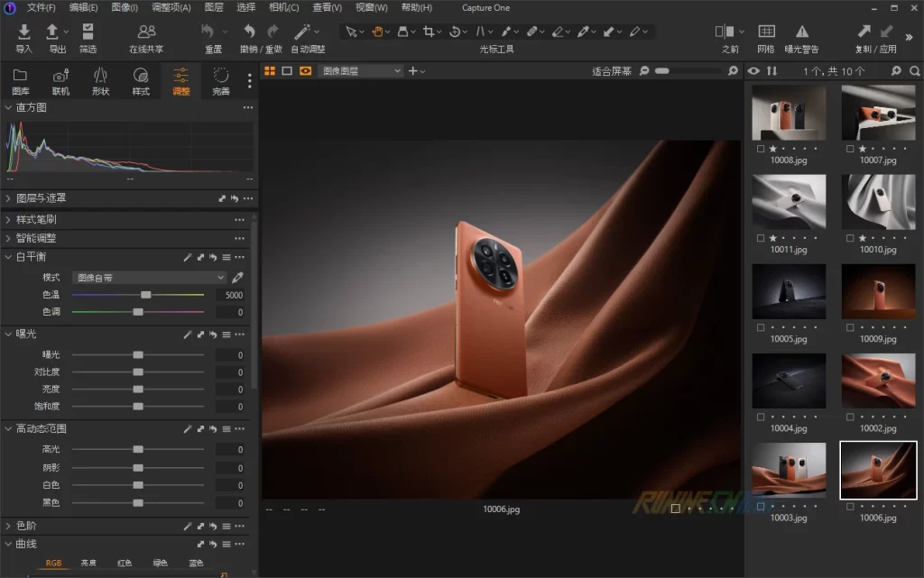
Task: Click the 色温 slider handle
Action: click(x=146, y=295)
